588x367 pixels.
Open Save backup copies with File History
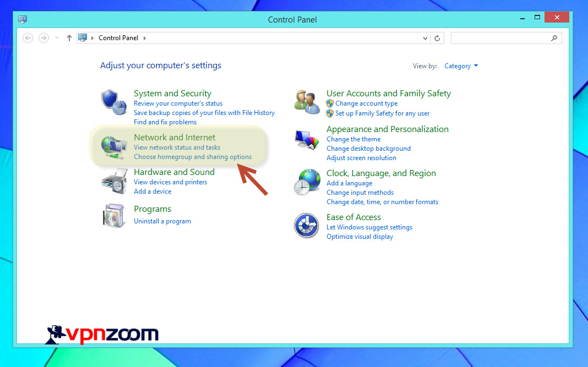pyautogui.click(x=204, y=113)
